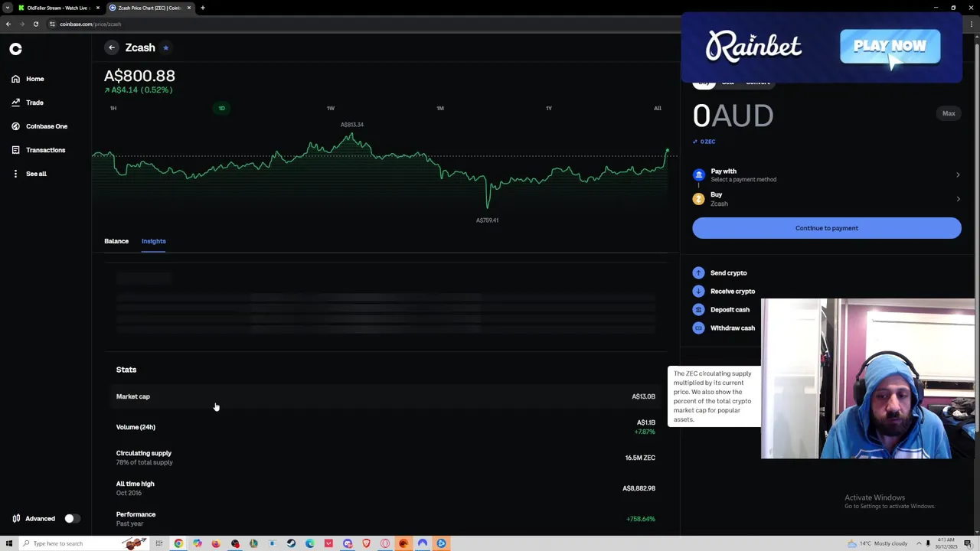Click Rainbet Play Now banner button
The height and width of the screenshot is (551, 980).
tap(890, 47)
